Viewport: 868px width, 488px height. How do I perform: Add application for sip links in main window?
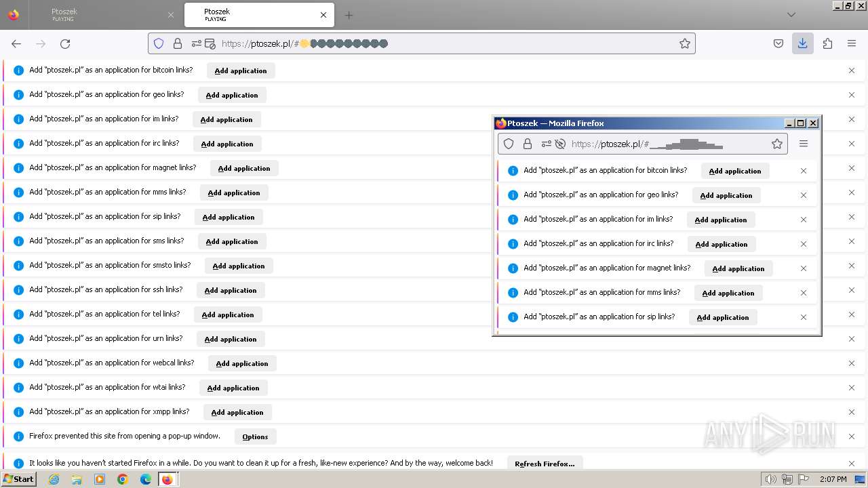point(229,217)
